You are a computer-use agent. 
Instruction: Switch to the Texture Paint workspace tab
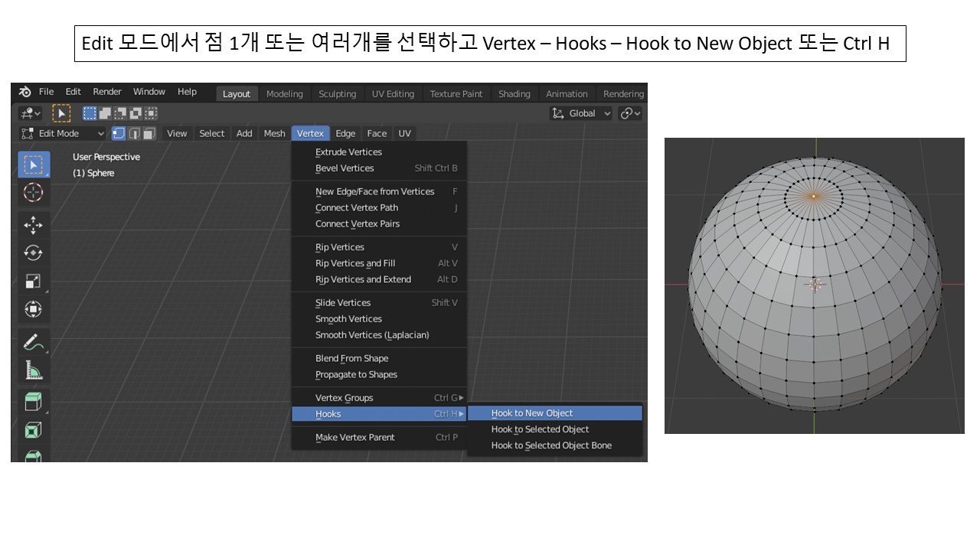tap(456, 94)
